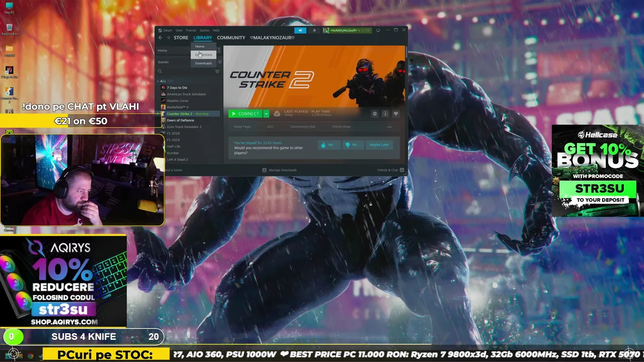The image size is (644, 362).
Task: Select Collections in the Library dropdown
Action: (x=203, y=55)
